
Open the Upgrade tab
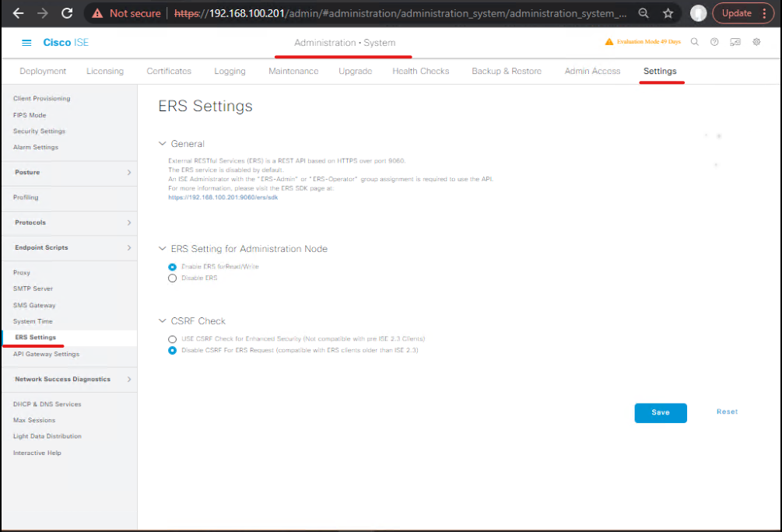click(x=356, y=72)
